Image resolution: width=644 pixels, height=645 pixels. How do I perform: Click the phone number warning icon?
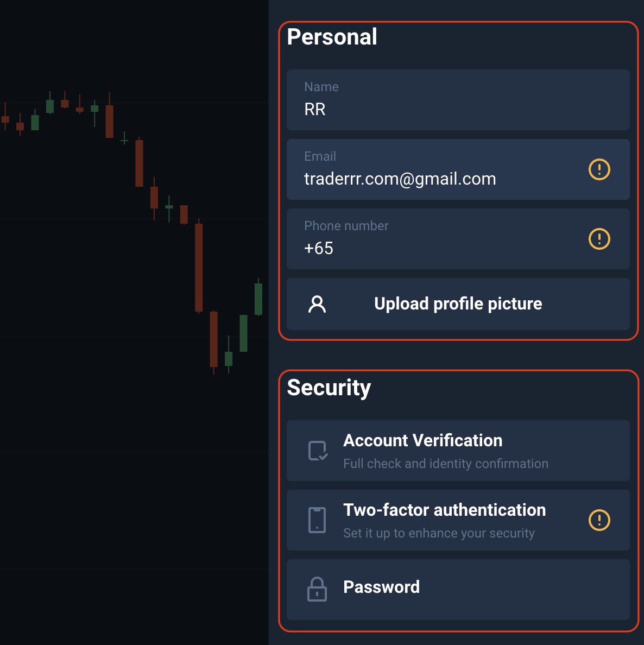pyautogui.click(x=599, y=239)
